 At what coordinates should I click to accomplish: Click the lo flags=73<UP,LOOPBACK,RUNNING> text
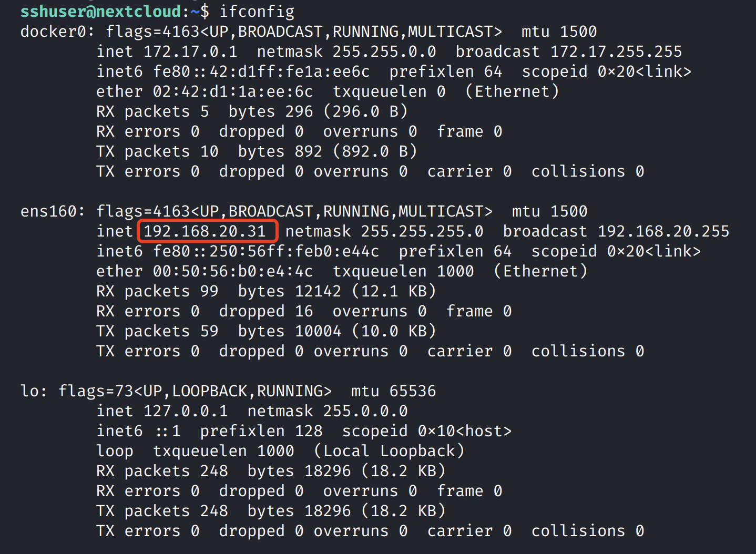(195, 391)
